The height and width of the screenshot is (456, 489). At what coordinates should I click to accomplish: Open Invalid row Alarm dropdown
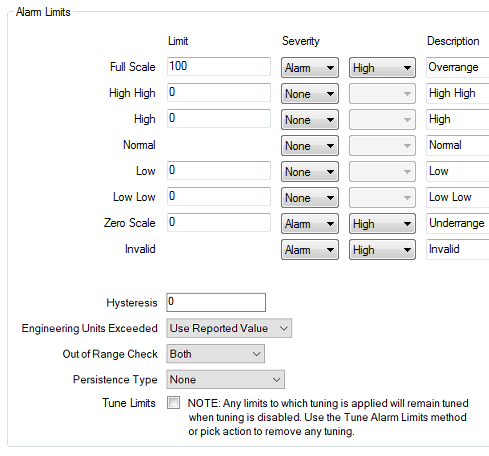click(x=310, y=250)
